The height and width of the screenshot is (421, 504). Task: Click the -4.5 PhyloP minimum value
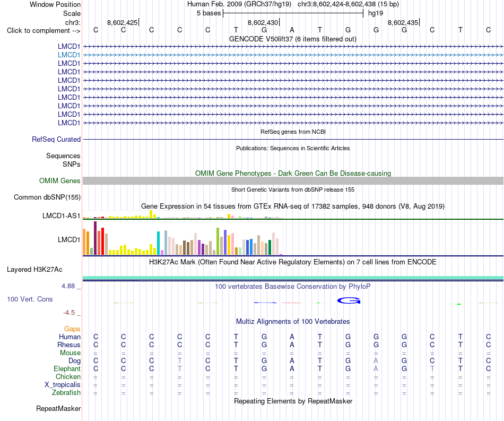[69, 313]
